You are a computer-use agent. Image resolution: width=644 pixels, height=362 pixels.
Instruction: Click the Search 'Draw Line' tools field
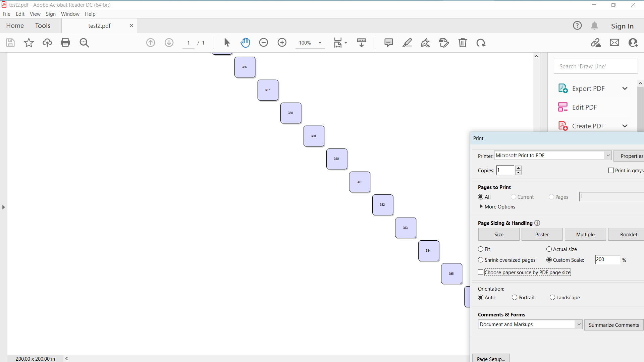(596, 66)
